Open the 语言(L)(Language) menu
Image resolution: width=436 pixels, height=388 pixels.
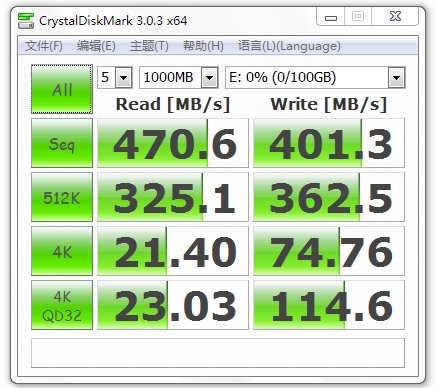click(289, 46)
